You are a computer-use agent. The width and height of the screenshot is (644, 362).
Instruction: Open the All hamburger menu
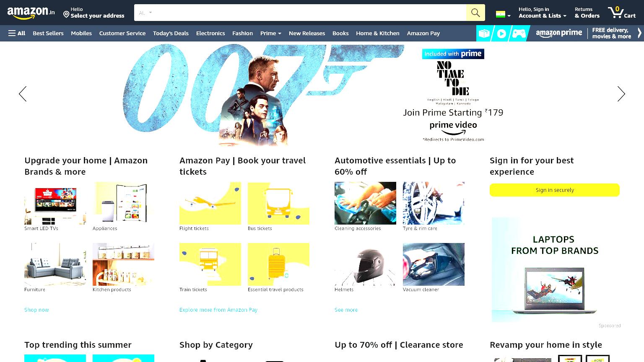(17, 33)
